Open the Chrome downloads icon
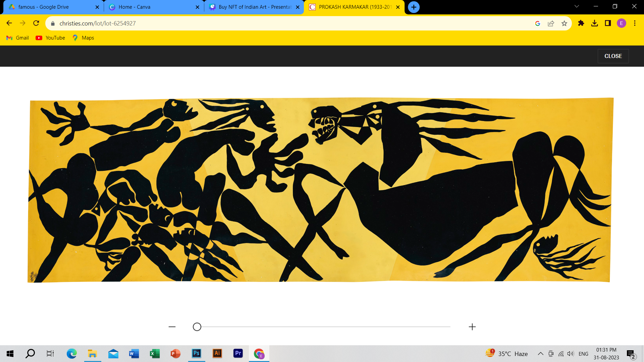The height and width of the screenshot is (362, 644). tap(594, 23)
